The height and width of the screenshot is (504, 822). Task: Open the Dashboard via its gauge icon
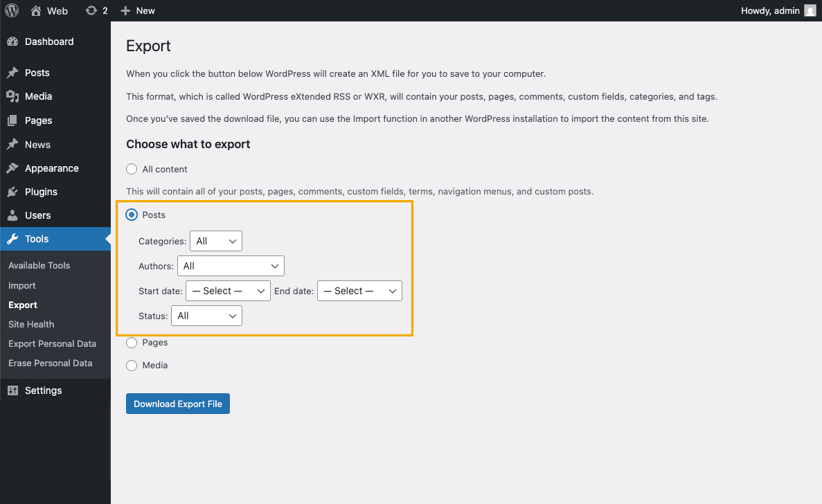pyautogui.click(x=13, y=42)
